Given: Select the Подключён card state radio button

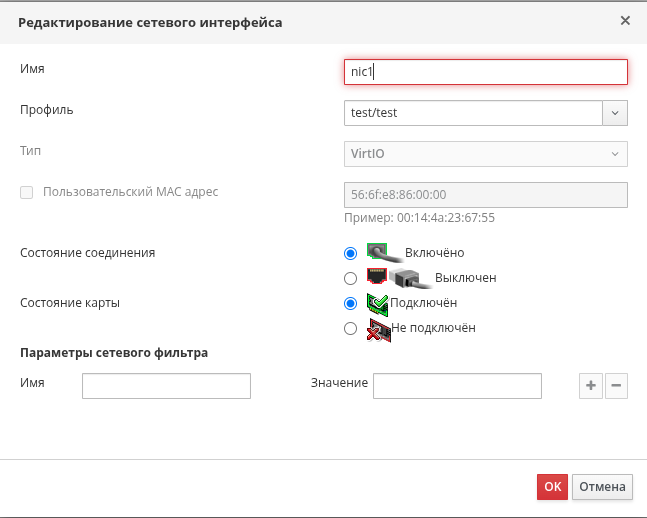Looking at the screenshot, I should pos(350,303).
